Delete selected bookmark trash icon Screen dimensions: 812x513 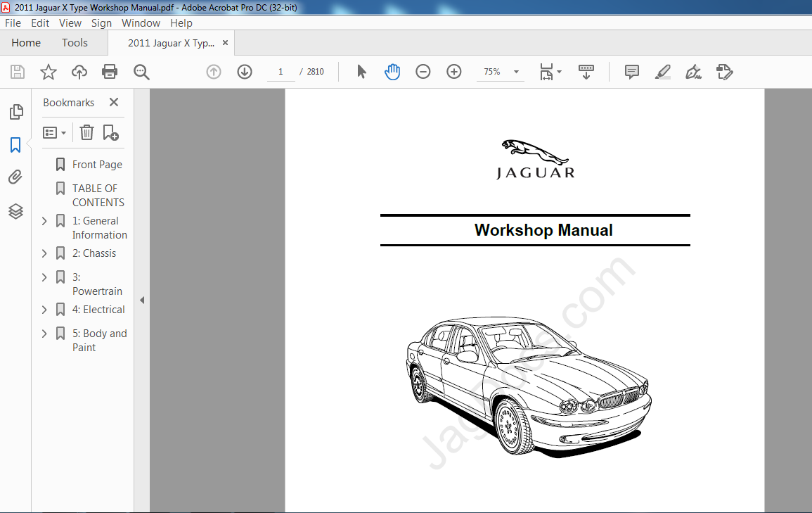point(86,133)
